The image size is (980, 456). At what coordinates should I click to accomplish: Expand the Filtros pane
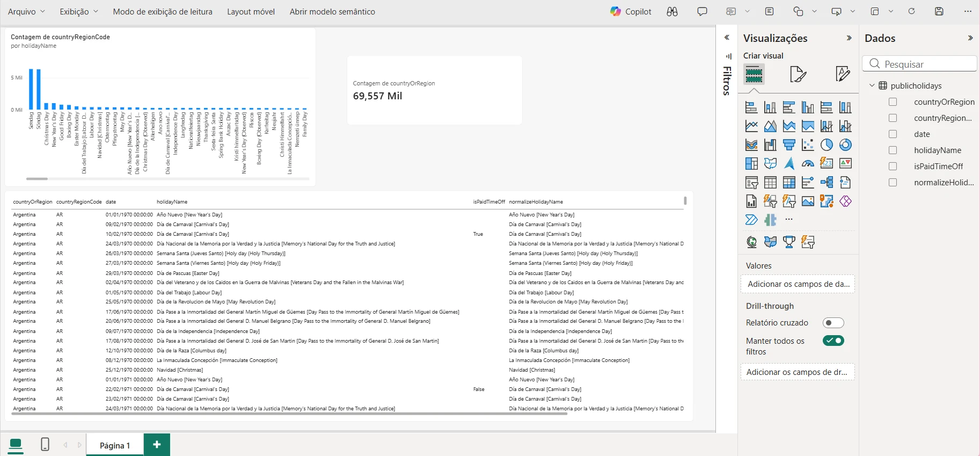(x=727, y=38)
